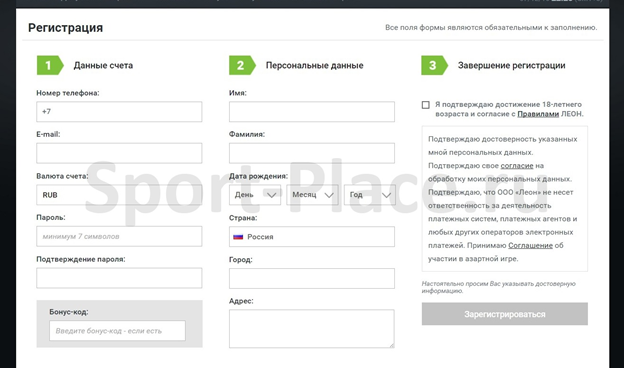The height and width of the screenshot is (368, 624).
Task: Click the italic note about достоверную информацию
Action: pyautogui.click(x=499, y=287)
